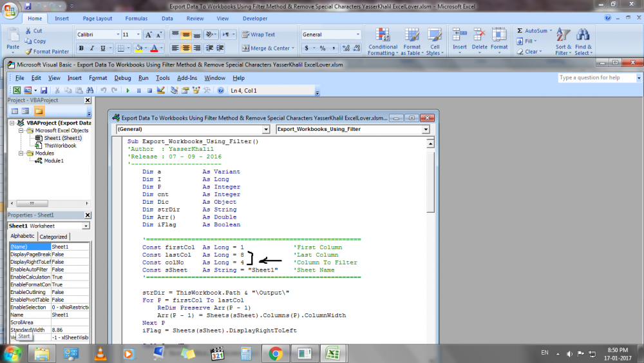Open Project Explorer icon in VBA toolbar
The width and height of the screenshot is (644, 363).
(x=174, y=90)
